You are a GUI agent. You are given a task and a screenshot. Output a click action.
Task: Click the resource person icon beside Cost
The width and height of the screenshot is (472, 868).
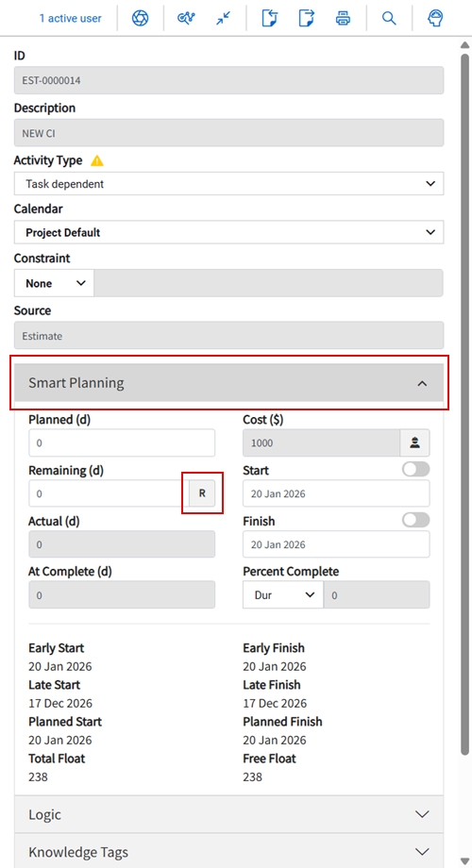coord(415,442)
